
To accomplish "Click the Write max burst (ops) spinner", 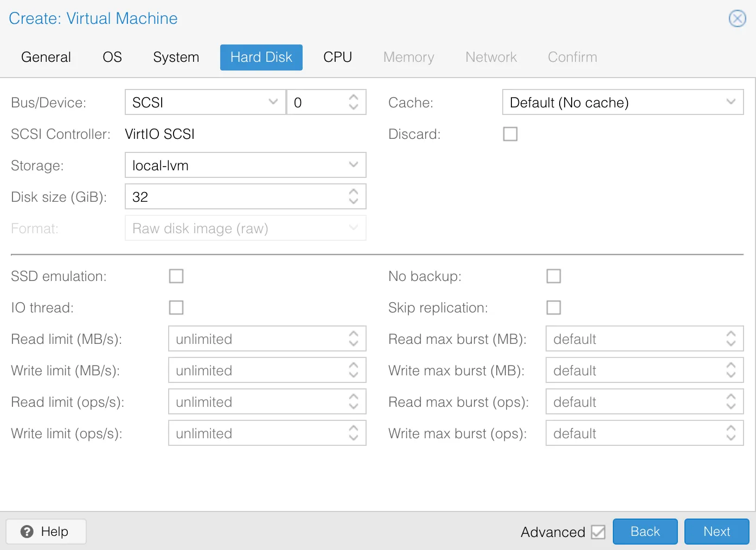I will 731,433.
